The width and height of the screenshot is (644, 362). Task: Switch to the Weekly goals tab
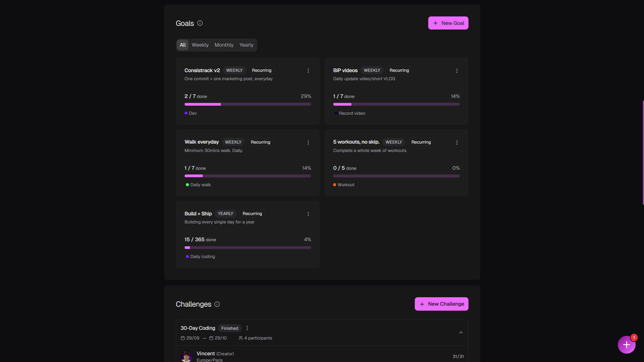pos(200,45)
